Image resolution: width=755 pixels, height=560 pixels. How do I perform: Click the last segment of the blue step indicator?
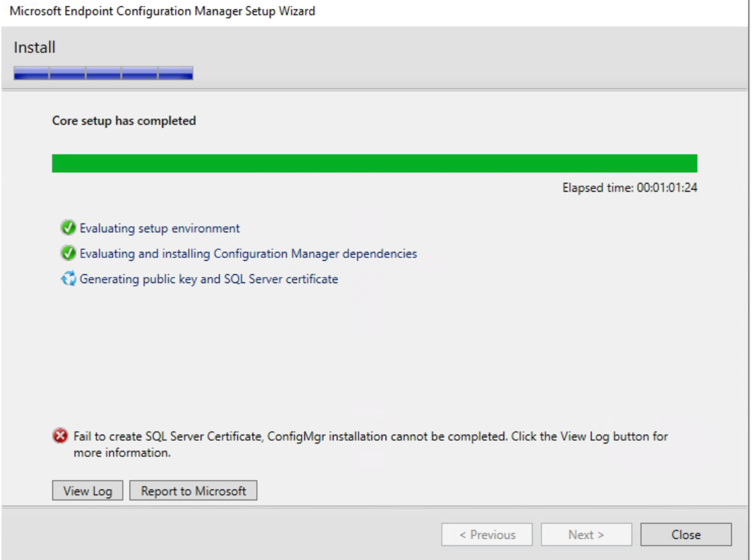[x=176, y=73]
